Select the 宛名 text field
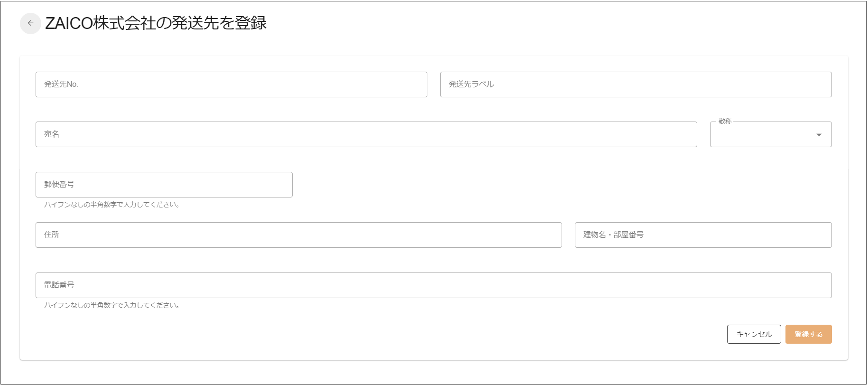The width and height of the screenshot is (868, 385). [366, 134]
